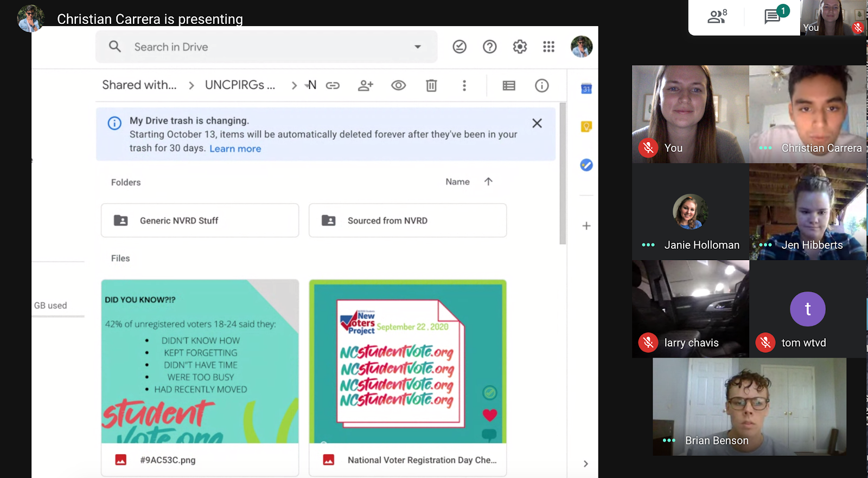Open the NCStudentVote.org image thumbnail
868x478 pixels.
(x=407, y=361)
